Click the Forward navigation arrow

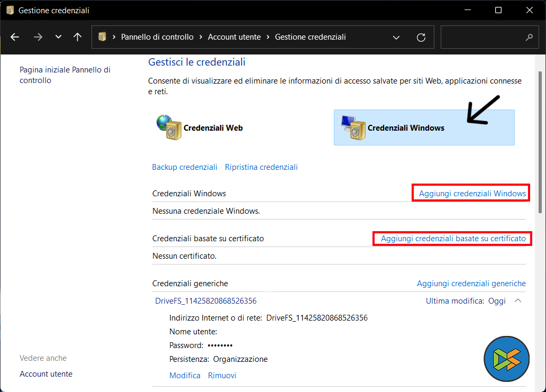(x=38, y=37)
